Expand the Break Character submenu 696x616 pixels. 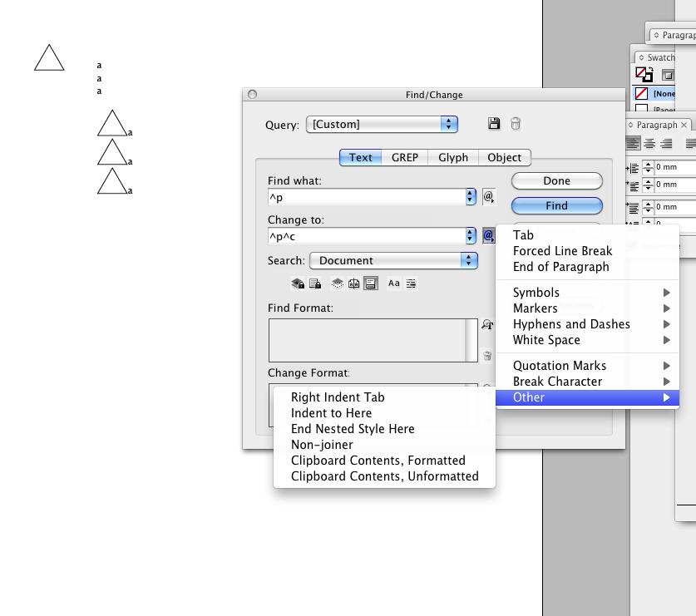click(x=587, y=382)
